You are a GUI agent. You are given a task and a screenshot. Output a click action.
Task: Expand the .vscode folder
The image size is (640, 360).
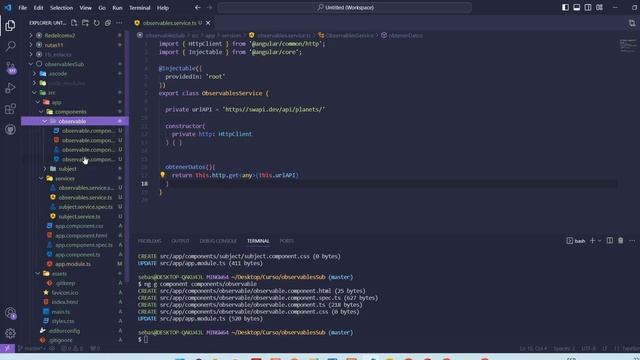[35, 73]
